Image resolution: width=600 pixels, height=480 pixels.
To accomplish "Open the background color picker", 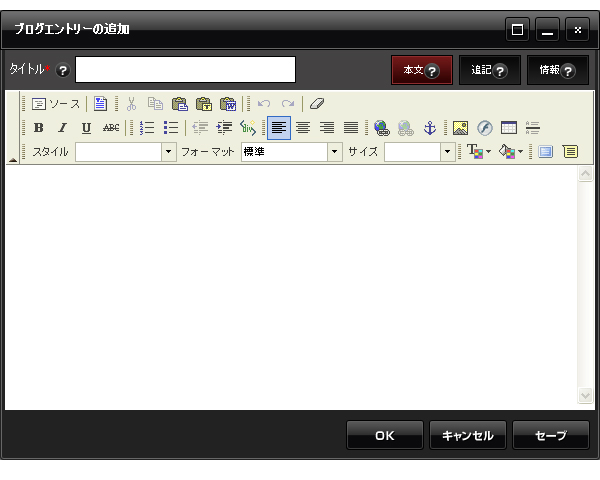I will tap(510, 152).
